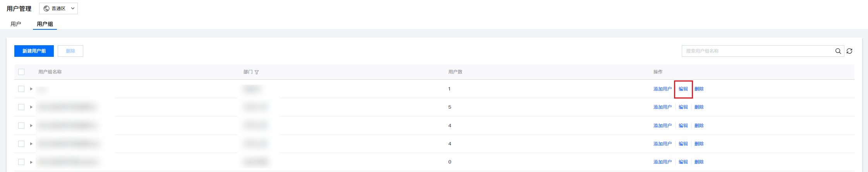Open the 普通区 region dropdown
This screenshot has height=172, width=868.
click(58, 9)
